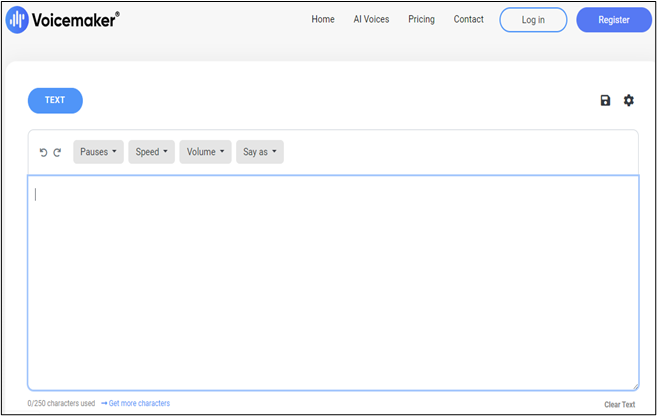Click the save floppy disk icon

click(605, 100)
